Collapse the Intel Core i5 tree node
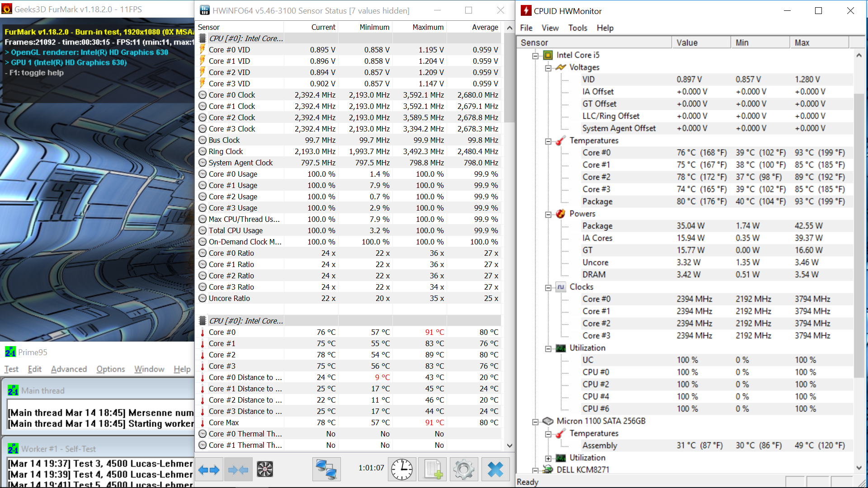Image resolution: width=868 pixels, height=488 pixels. 535,56
